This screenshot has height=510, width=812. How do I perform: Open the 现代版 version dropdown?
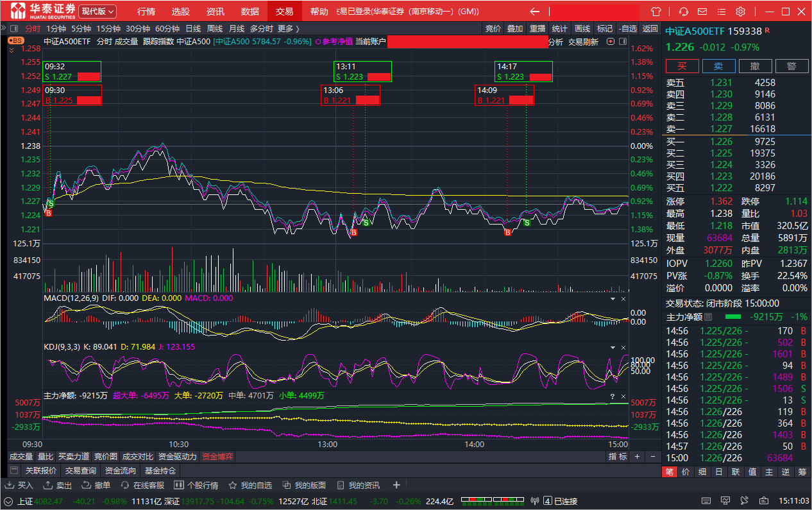point(97,12)
